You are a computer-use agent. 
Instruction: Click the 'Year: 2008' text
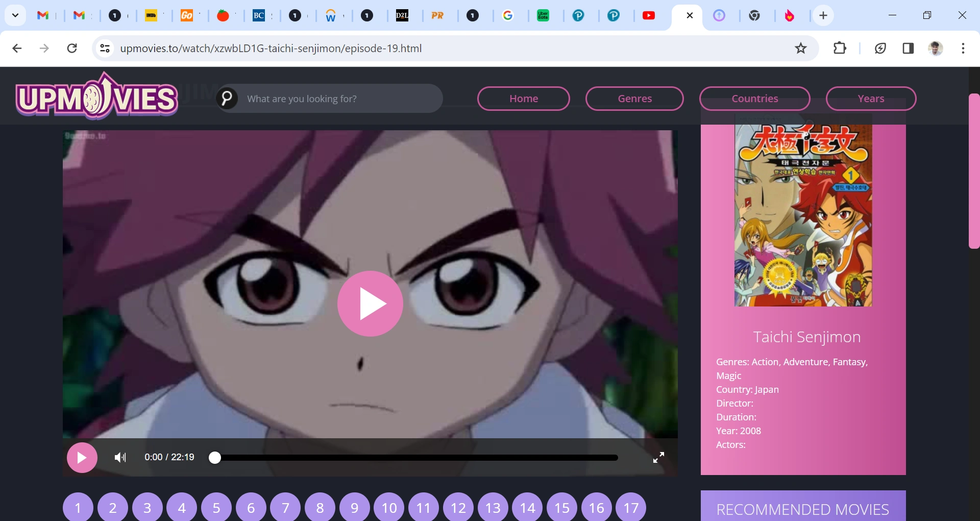pyautogui.click(x=739, y=431)
